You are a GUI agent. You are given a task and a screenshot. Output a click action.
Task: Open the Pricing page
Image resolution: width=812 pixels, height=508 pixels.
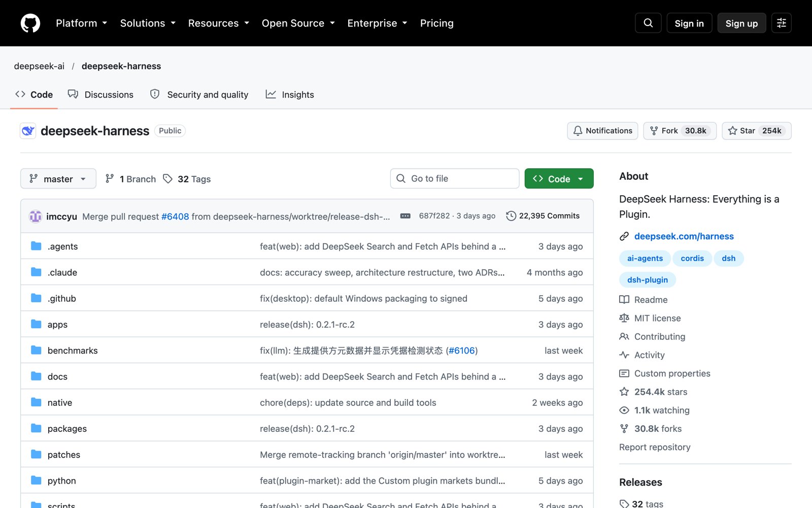point(437,23)
